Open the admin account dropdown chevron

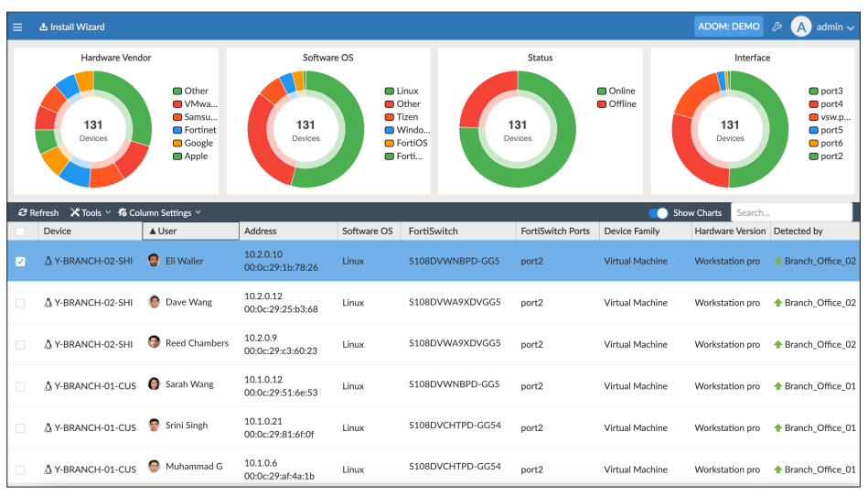point(851,27)
